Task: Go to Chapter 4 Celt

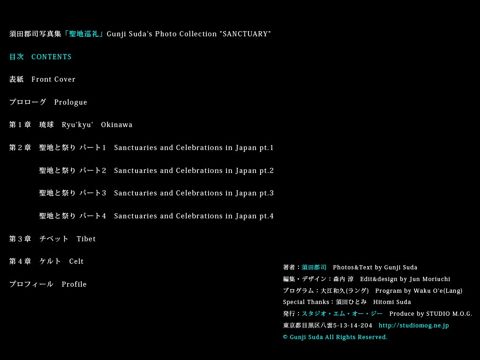Action: click(x=46, y=261)
